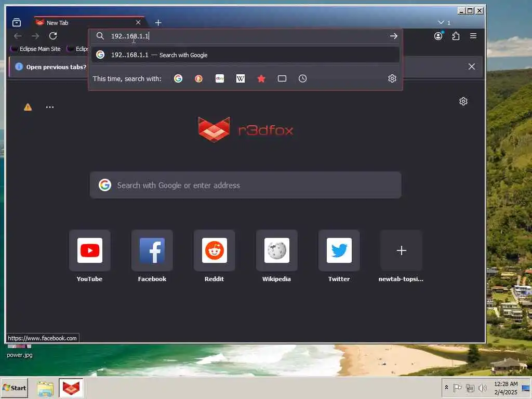Viewport: 532px width, 399px height.
Task: Open the hamburger application menu
Action: [473, 36]
